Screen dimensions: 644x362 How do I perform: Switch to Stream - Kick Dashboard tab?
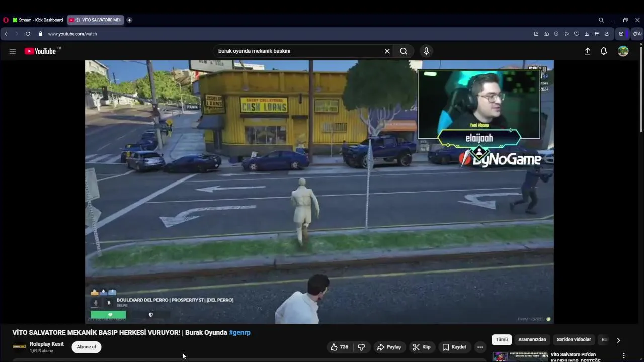pos(38,20)
